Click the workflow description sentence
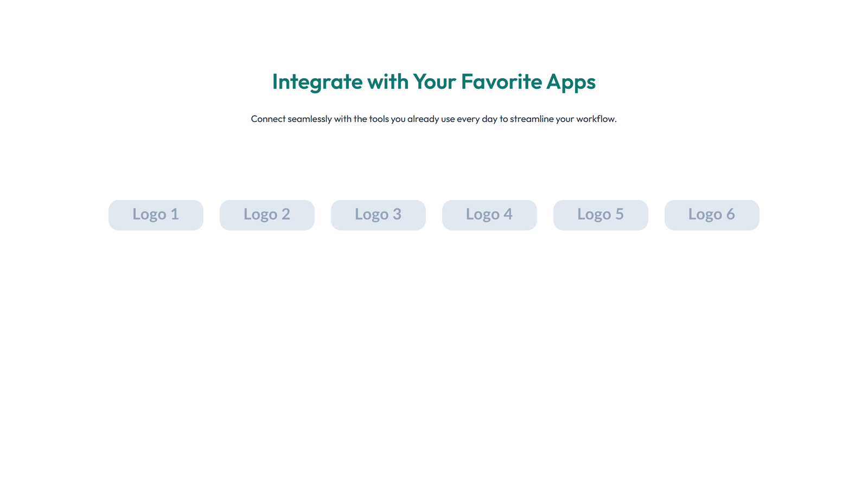Image resolution: width=868 pixels, height=488 pixels. point(434,119)
